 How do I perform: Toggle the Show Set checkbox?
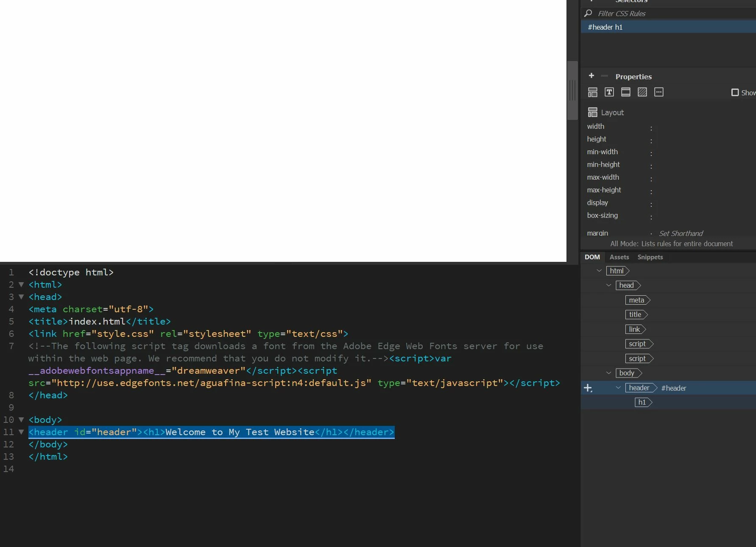(x=735, y=92)
